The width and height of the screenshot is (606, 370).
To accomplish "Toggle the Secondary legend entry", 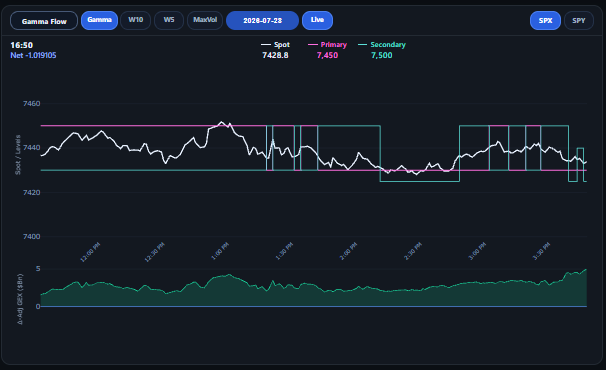I will pos(382,45).
